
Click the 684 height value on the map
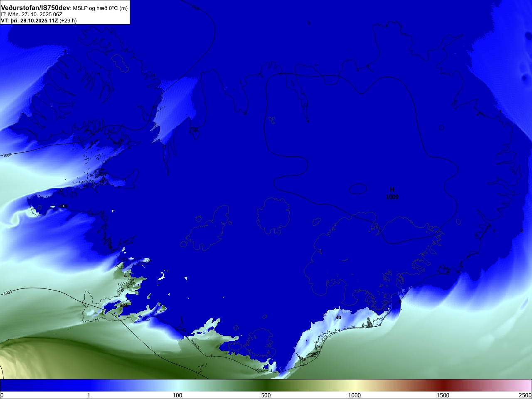pyautogui.click(x=123, y=305)
